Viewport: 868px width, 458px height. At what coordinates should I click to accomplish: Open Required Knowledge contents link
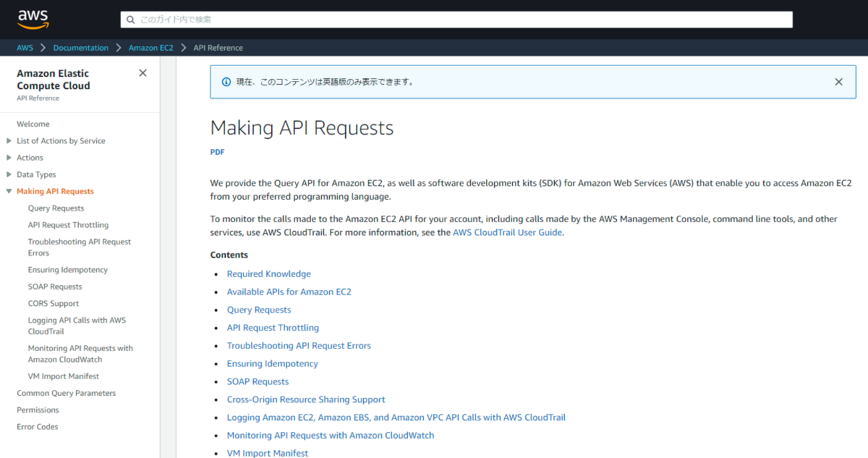268,274
